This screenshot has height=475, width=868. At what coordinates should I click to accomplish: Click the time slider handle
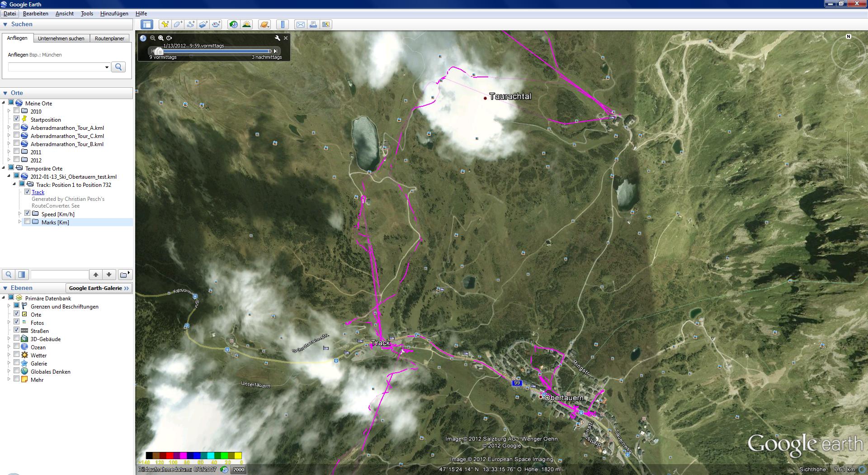pyautogui.click(x=157, y=51)
